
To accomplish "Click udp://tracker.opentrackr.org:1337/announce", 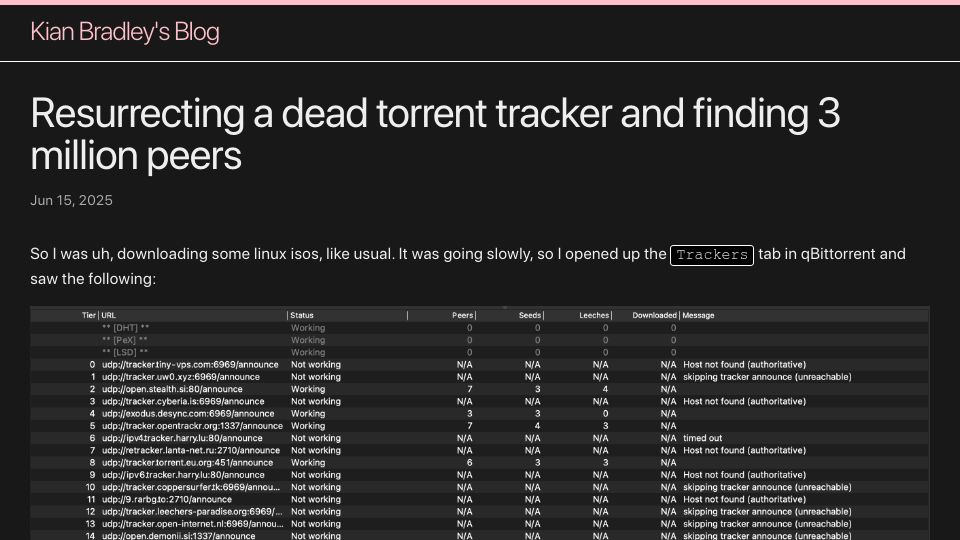I will 192,426.
